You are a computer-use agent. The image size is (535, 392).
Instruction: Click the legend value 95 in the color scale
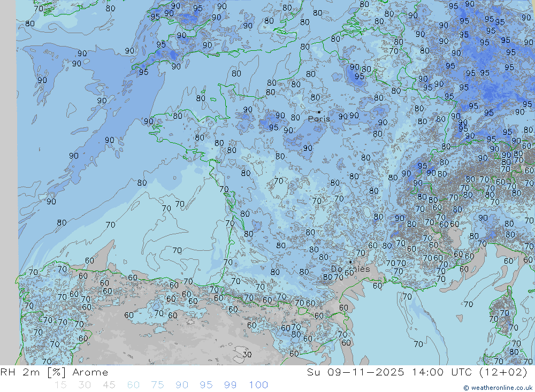pos(206,385)
